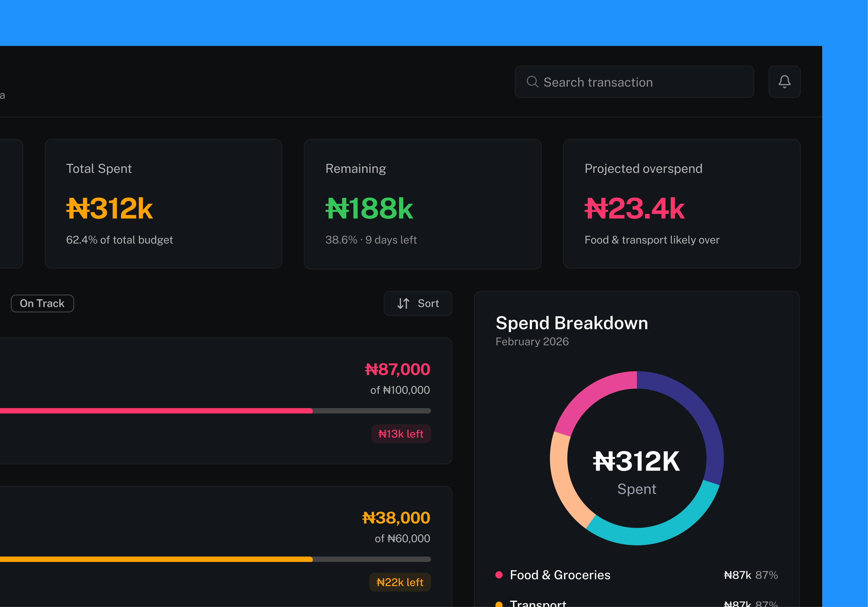Click the ₦13k left badge
This screenshot has width=868, height=607.
tap(401, 434)
